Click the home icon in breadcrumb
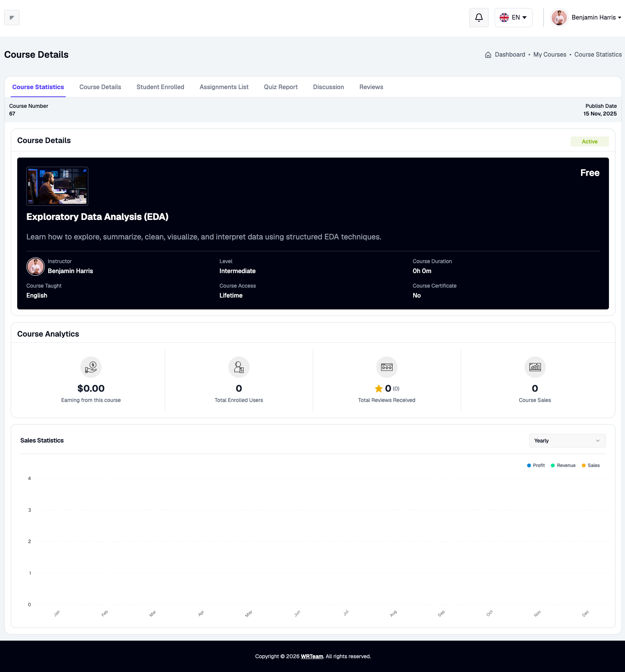The height and width of the screenshot is (672, 625). 488,55
